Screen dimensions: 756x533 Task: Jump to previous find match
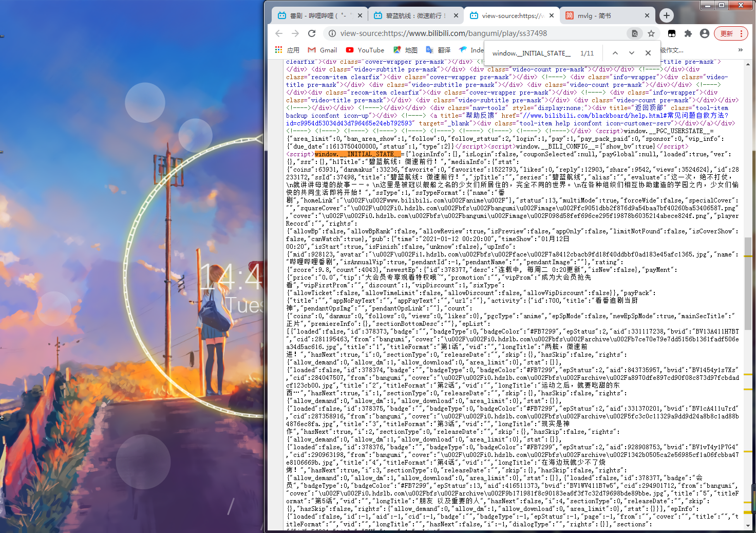[x=615, y=53]
